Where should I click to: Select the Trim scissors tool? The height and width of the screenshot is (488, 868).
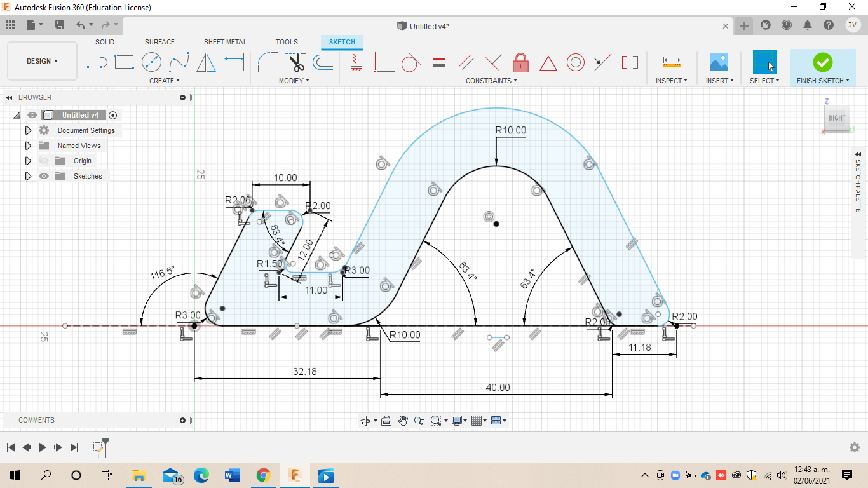coord(296,62)
